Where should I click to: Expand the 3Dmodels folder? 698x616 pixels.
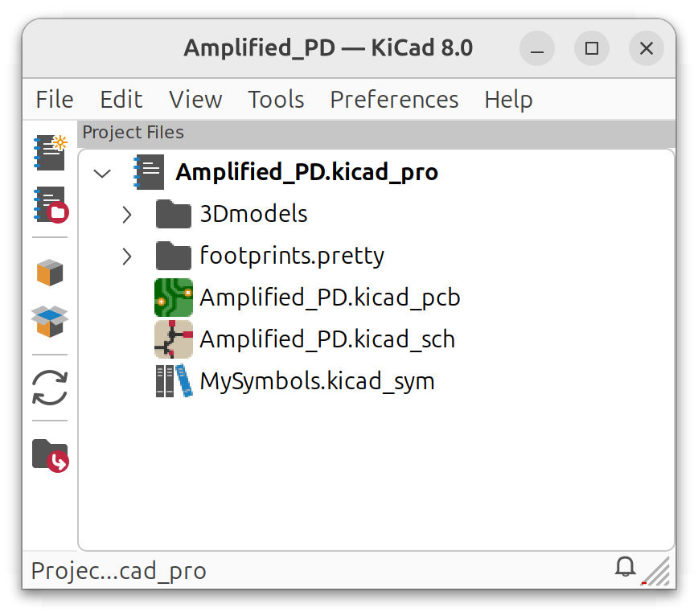(126, 213)
